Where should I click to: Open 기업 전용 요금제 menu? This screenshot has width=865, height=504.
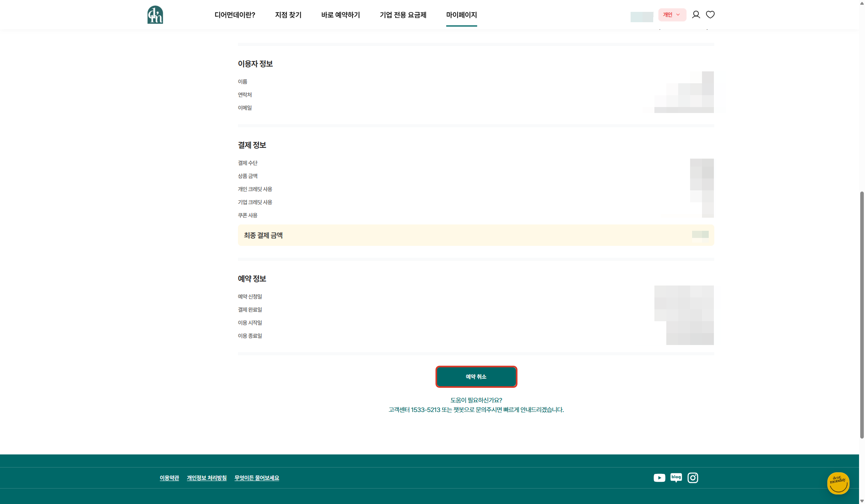pos(403,15)
